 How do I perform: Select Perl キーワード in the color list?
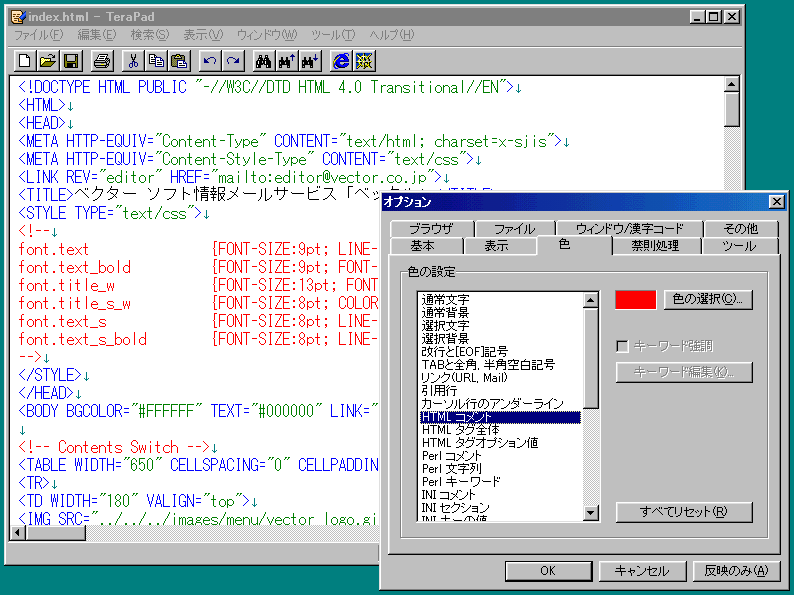click(x=461, y=481)
